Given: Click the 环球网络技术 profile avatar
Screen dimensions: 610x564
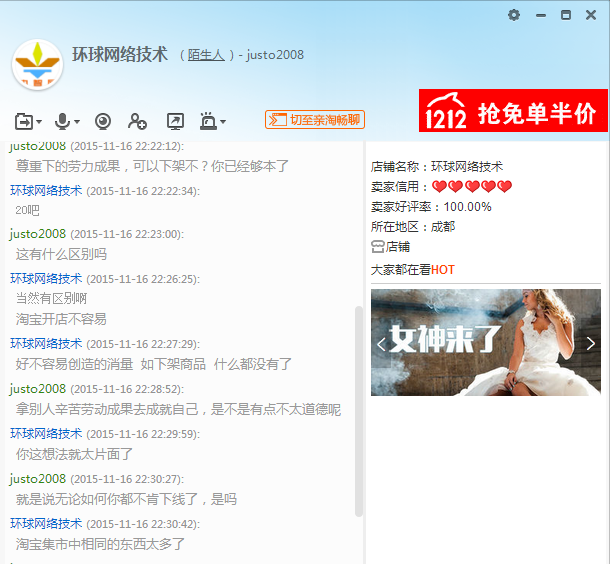Looking at the screenshot, I should point(37,65).
